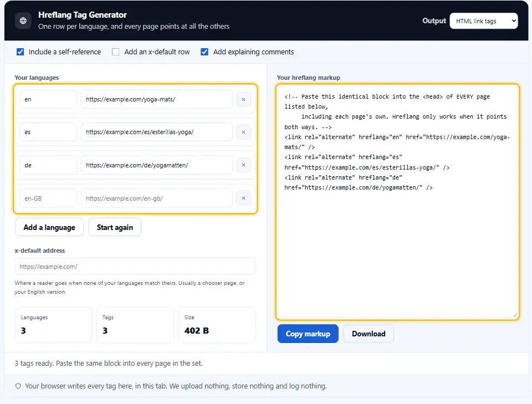The image size is (532, 404).
Task: Click the Size 402 B value
Action: tap(197, 331)
